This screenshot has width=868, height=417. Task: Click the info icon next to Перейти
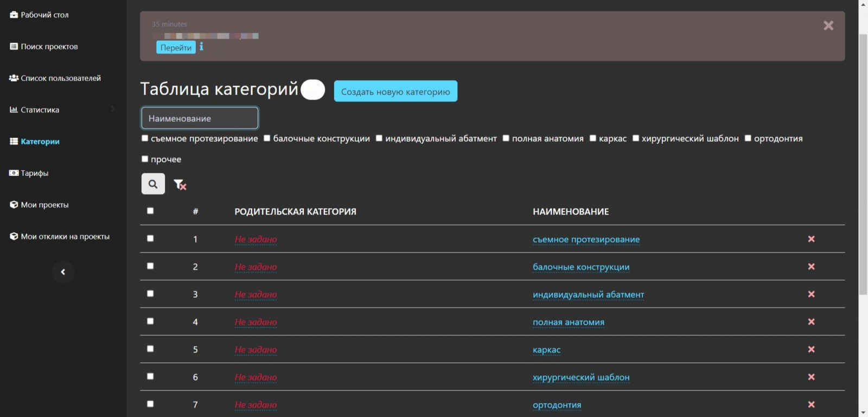click(x=201, y=47)
